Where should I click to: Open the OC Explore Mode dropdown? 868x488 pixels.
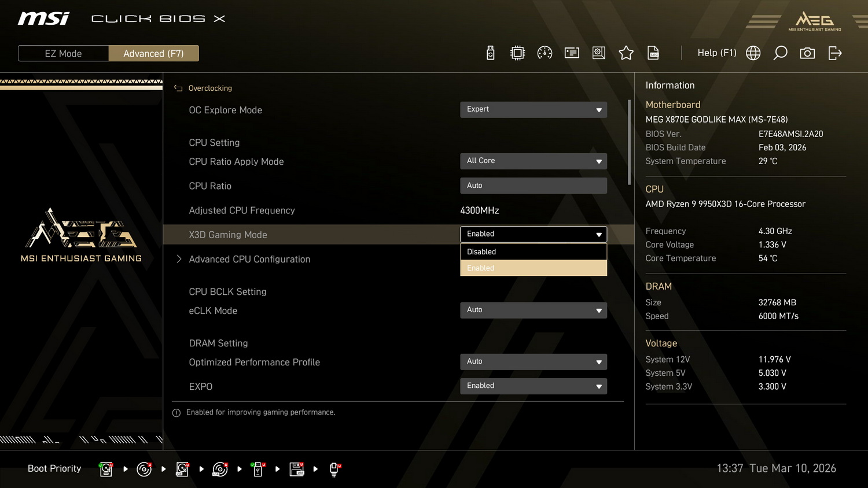pyautogui.click(x=533, y=109)
